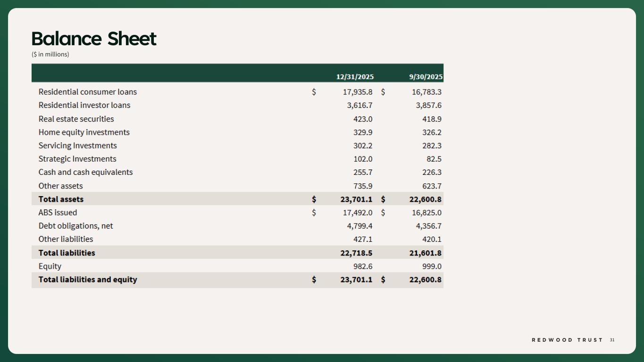644x362 pixels.
Task: Select the Servicing Investments row label
Action: [x=77, y=146]
